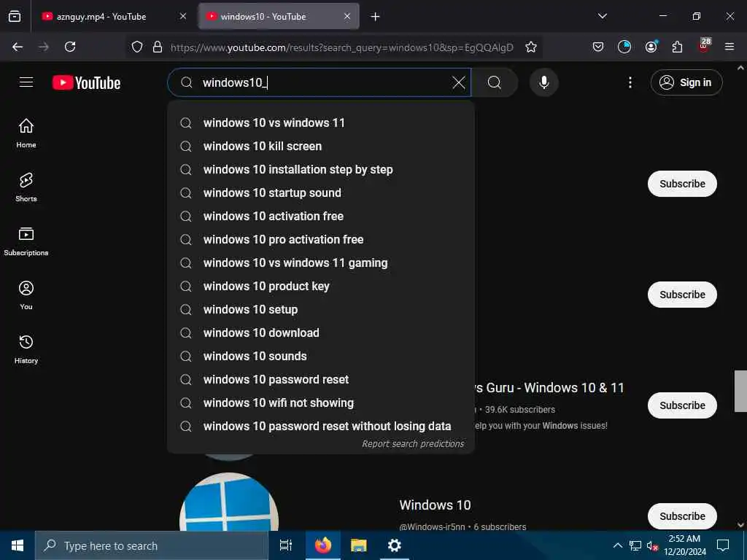Subscribe to the Guru - Windows 10 & 11 channel
Viewport: 747px width, 560px height.
[682, 405]
